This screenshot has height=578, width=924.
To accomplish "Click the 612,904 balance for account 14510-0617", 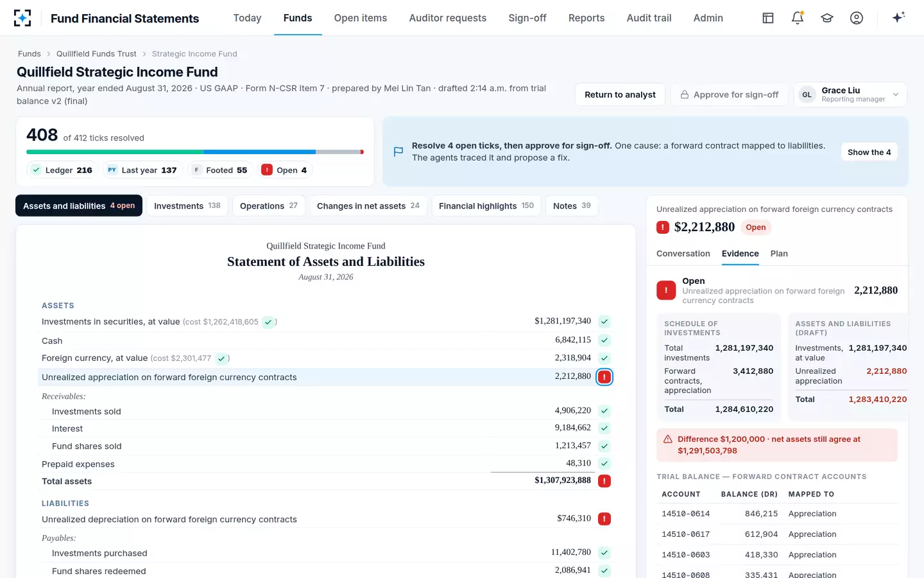I will (x=761, y=534).
